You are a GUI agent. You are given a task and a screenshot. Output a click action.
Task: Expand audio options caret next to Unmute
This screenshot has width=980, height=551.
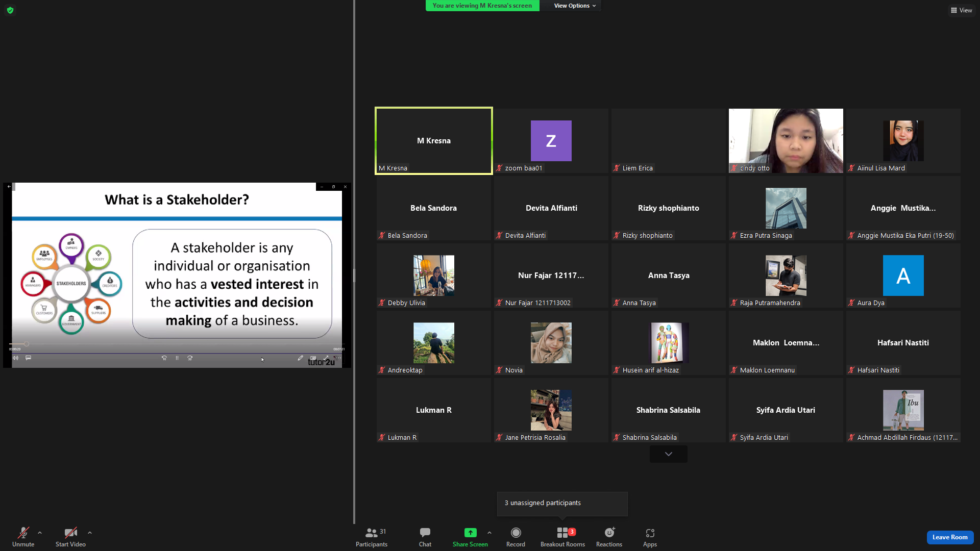tap(40, 533)
